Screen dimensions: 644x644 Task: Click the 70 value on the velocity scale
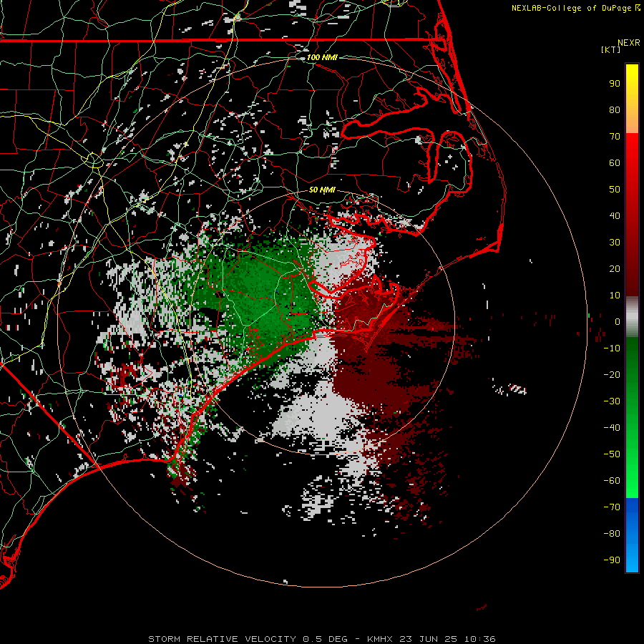(x=615, y=137)
